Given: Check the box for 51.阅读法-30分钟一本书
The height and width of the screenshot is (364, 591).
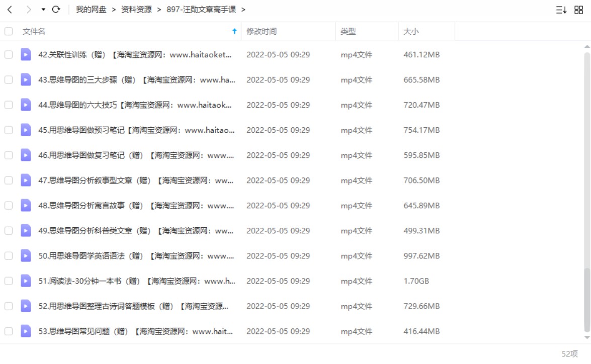Looking at the screenshot, I should pos(9,281).
